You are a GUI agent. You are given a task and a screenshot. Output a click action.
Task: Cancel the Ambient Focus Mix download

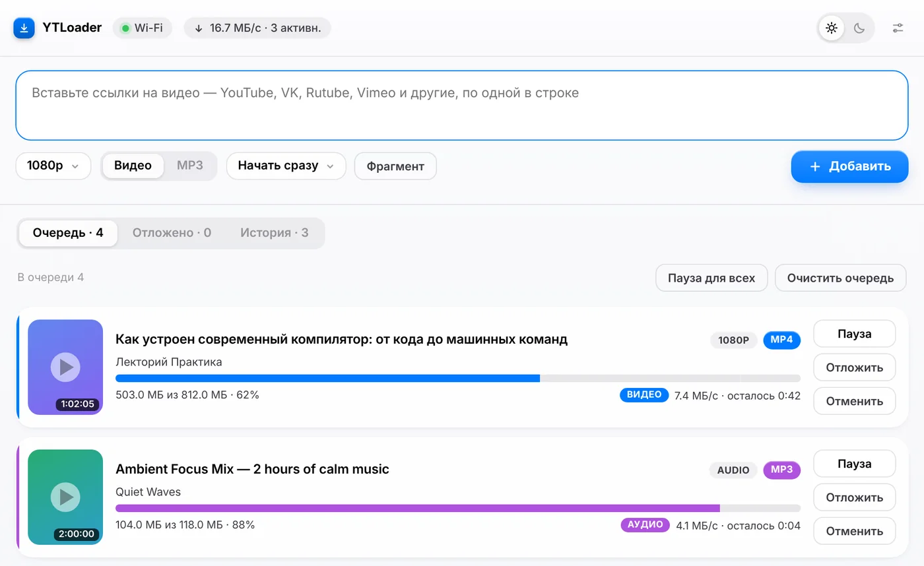coord(855,531)
